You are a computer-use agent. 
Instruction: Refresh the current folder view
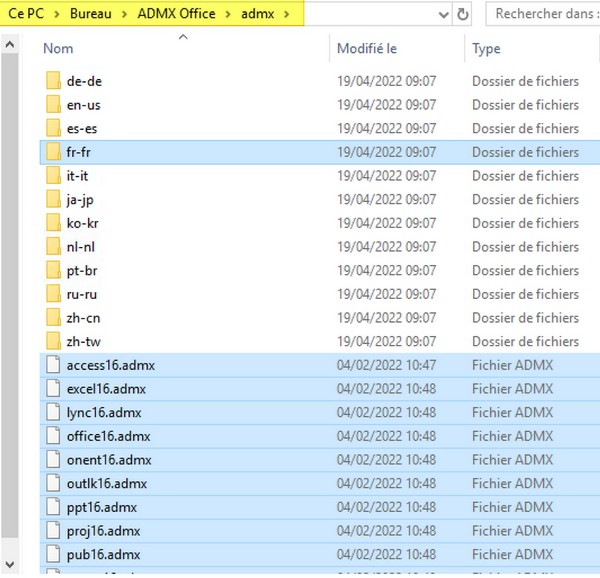(x=462, y=14)
